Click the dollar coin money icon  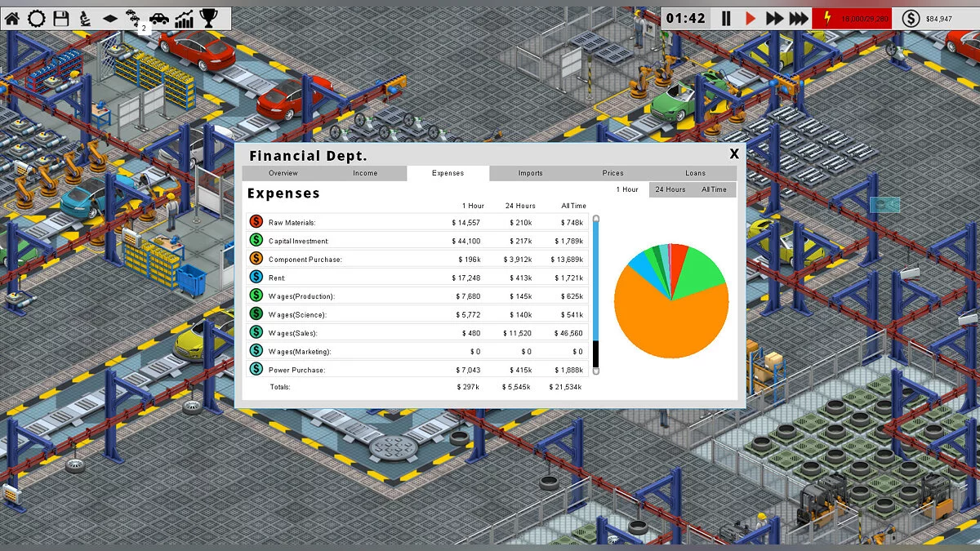coord(911,19)
